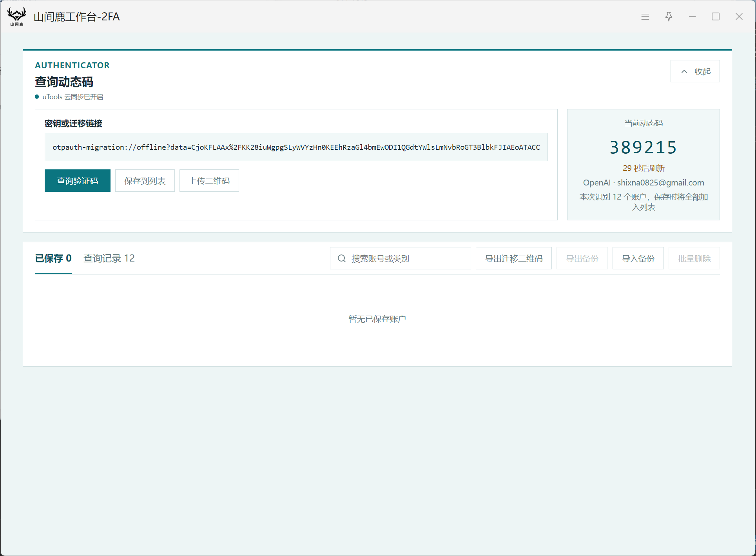This screenshot has height=556, width=756.
Task: Close the 山间鹿工作台-2FA window
Action: click(739, 16)
